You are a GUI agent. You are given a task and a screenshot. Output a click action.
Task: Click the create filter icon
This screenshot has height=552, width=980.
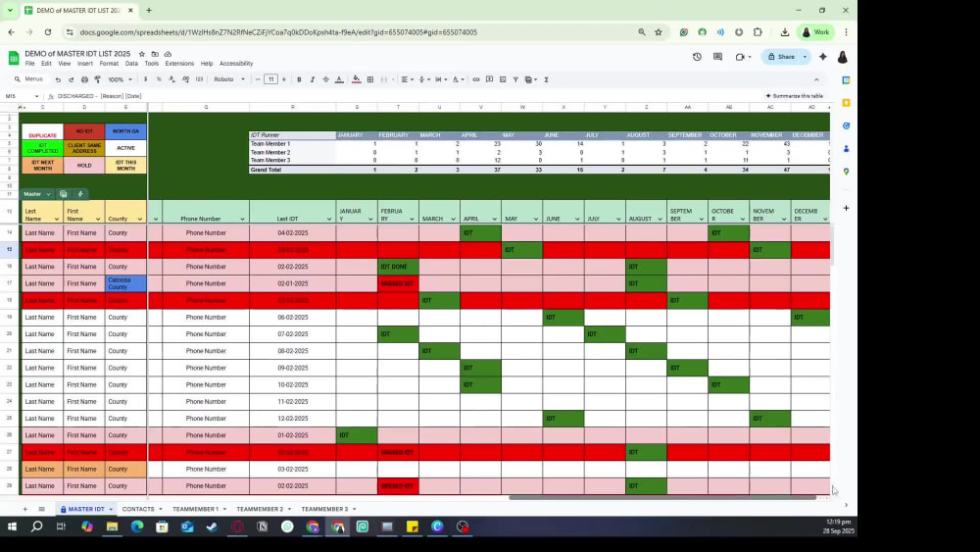(515, 79)
